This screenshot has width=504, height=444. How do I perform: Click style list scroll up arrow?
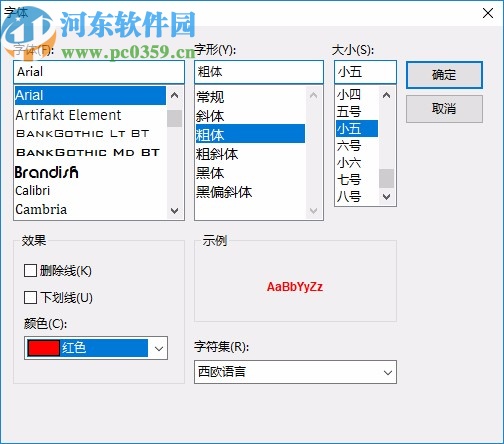tap(313, 96)
